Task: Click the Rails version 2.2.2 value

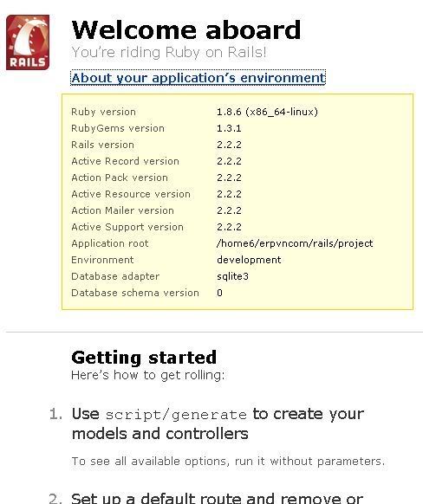Action: 229,145
